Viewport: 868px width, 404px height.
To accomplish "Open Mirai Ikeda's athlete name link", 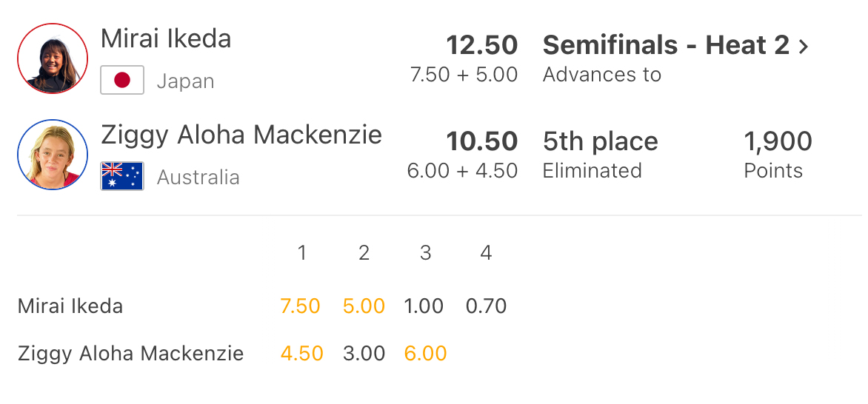I will (x=166, y=38).
